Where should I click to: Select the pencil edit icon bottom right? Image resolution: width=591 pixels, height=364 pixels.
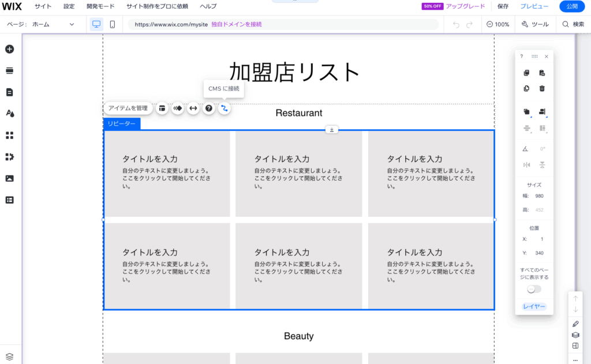(x=575, y=324)
